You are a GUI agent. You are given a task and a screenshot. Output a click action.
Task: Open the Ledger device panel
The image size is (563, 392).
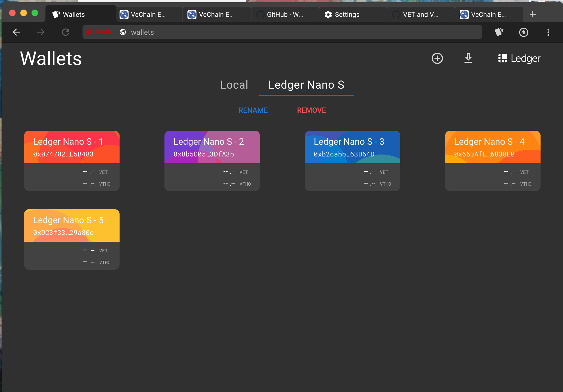[x=519, y=58]
